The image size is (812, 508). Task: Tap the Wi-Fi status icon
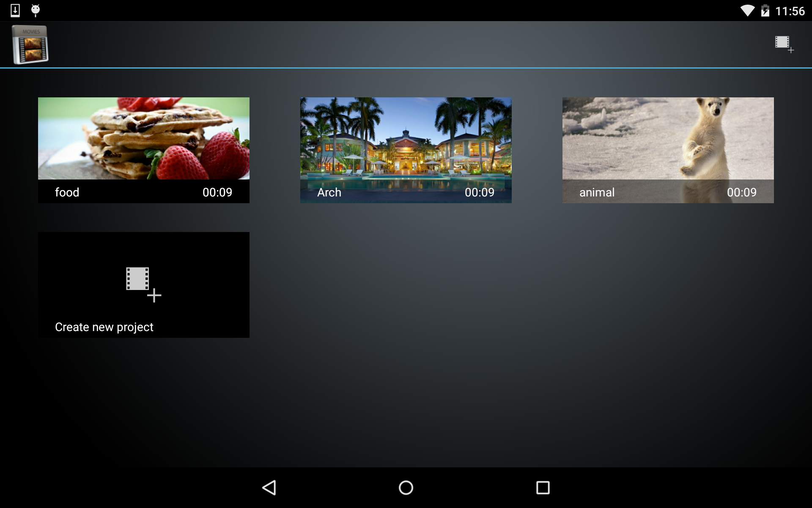point(747,11)
